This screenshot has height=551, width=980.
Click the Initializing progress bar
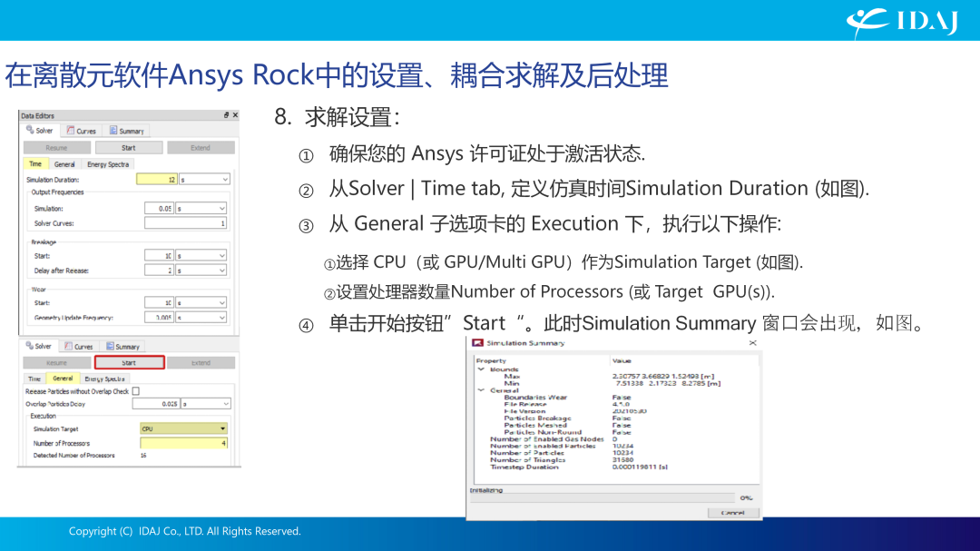coord(603,498)
